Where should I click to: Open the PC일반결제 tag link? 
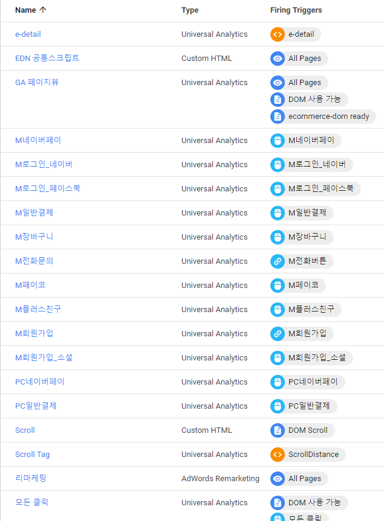coord(36,406)
